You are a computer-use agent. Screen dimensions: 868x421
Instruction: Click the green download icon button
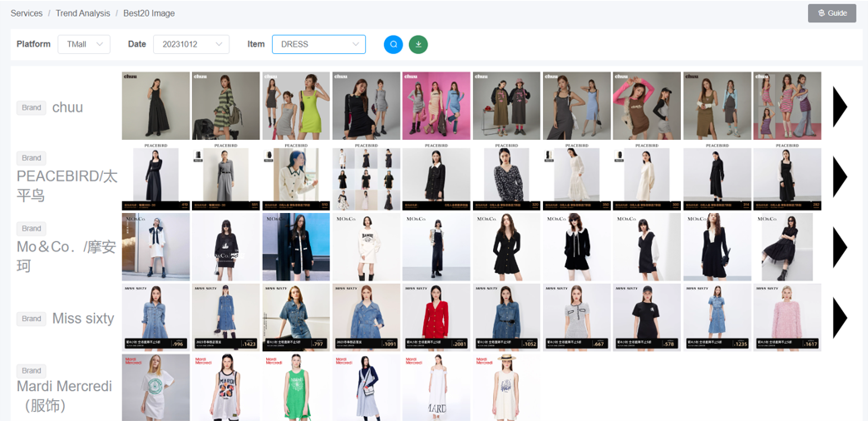(418, 44)
